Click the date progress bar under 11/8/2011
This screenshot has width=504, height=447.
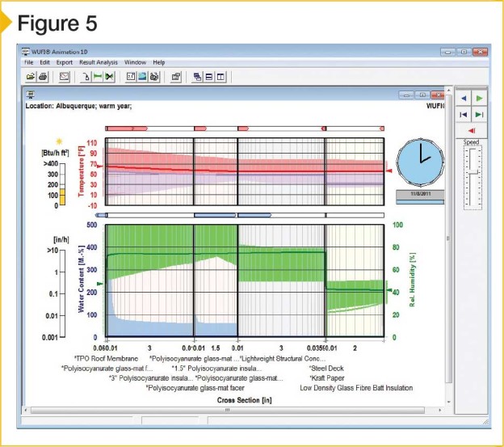[420, 202]
